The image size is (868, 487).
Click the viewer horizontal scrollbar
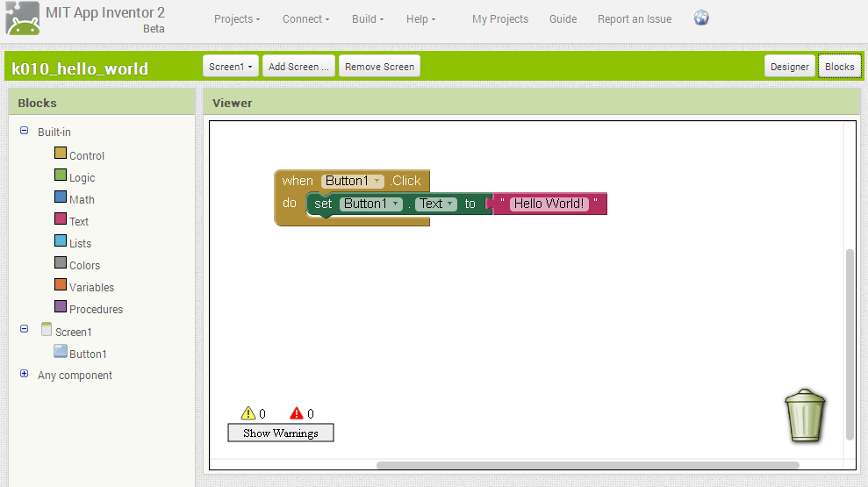[587, 465]
